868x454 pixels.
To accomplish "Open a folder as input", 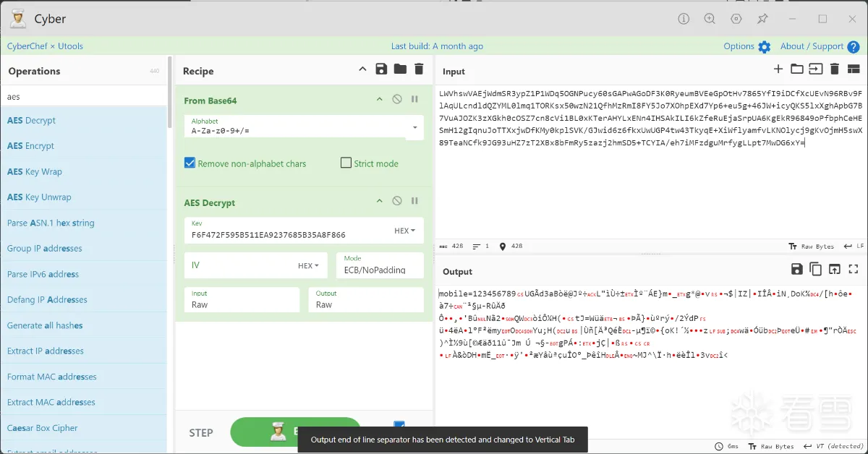I will (796, 69).
